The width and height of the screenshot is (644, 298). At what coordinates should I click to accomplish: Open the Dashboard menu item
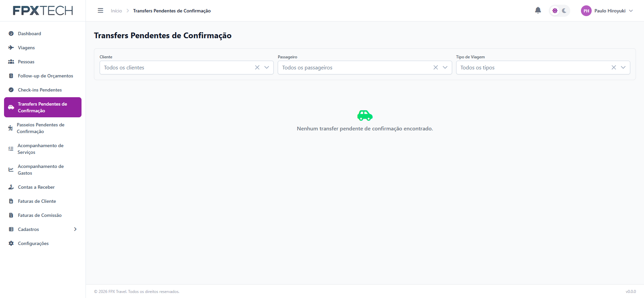click(x=43, y=34)
